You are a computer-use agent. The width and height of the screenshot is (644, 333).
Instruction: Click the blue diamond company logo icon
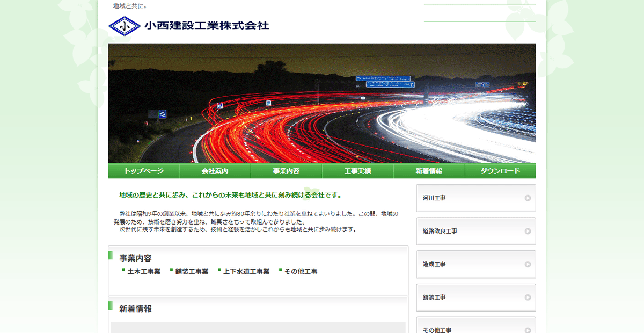[x=124, y=25]
